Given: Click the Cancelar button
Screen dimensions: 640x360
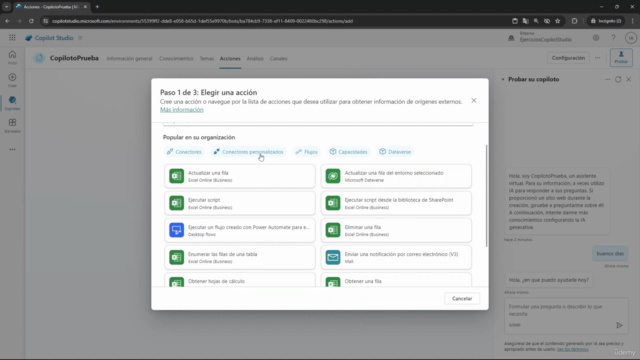Looking at the screenshot, I should coord(462,298).
